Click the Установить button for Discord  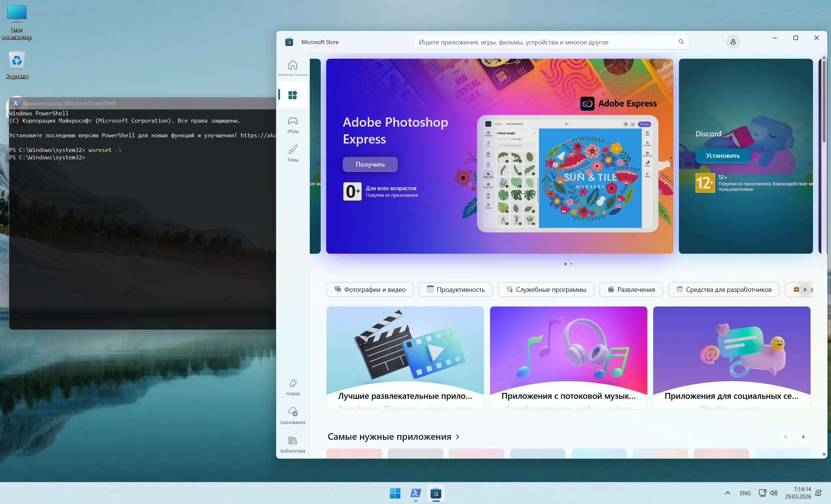(x=722, y=156)
